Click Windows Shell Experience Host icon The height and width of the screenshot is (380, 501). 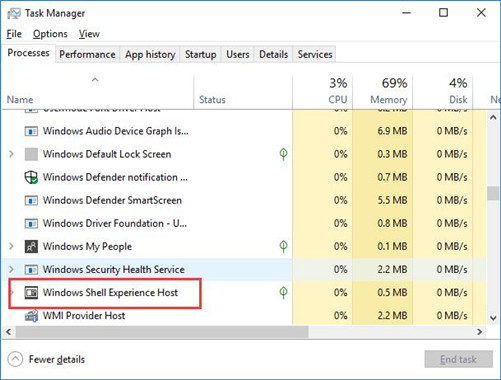tap(31, 293)
